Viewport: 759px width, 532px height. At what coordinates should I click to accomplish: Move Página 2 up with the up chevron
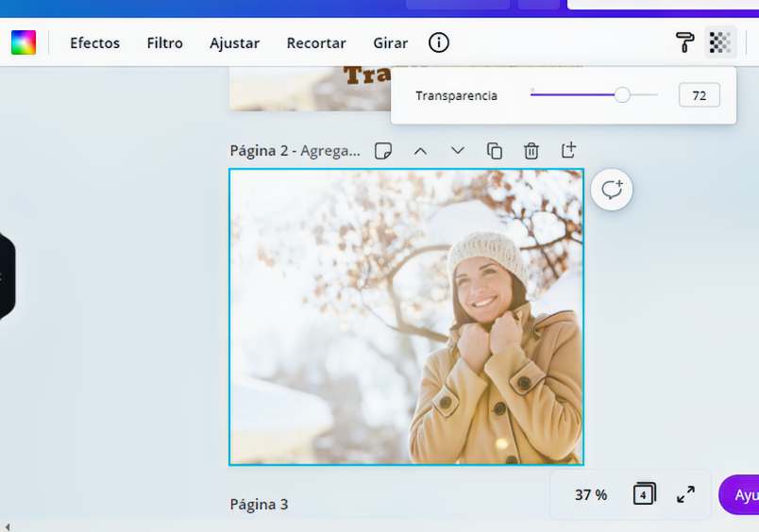tap(421, 151)
